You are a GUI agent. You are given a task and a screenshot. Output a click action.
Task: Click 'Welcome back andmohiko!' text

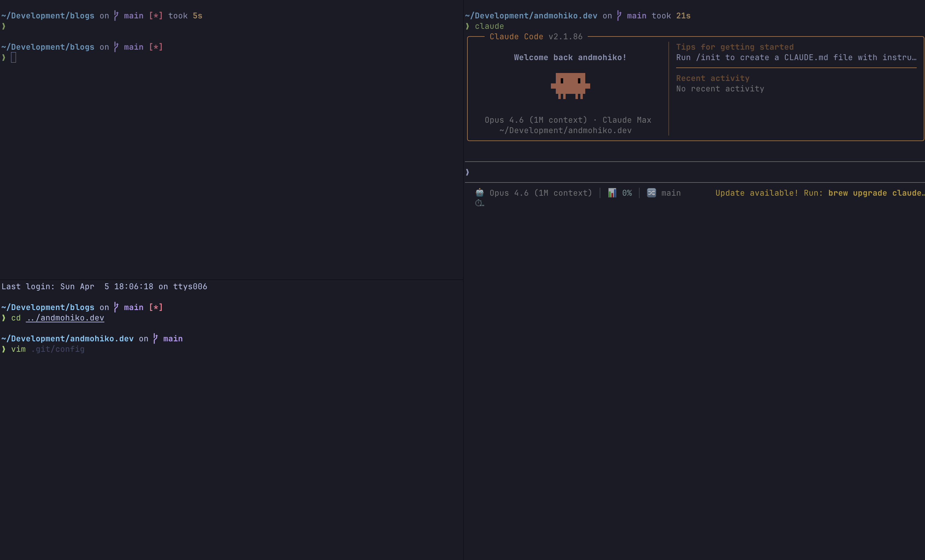pyautogui.click(x=570, y=57)
